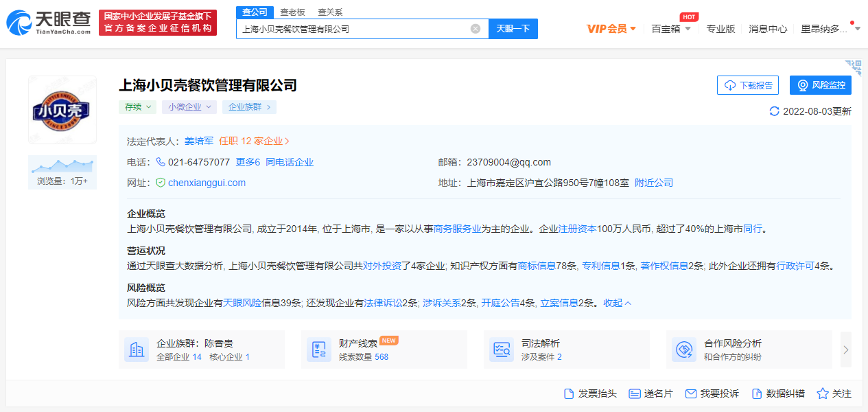Open chenxianggui.com website link
The width and height of the screenshot is (868, 412).
[207, 183]
